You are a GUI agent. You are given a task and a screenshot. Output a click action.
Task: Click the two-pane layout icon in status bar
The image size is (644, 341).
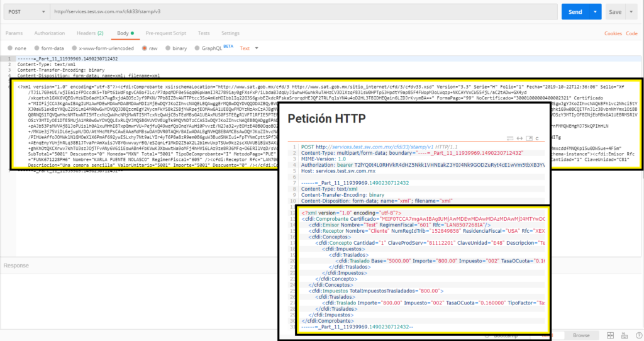(611, 335)
